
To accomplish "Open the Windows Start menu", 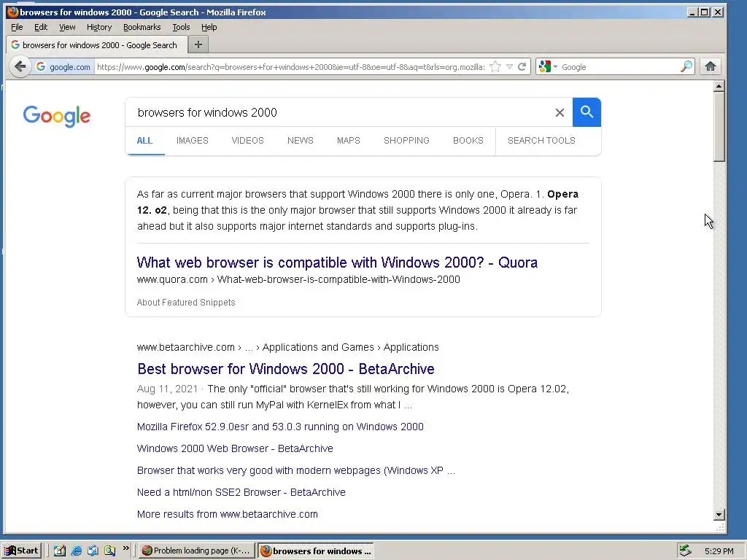I will 21,551.
